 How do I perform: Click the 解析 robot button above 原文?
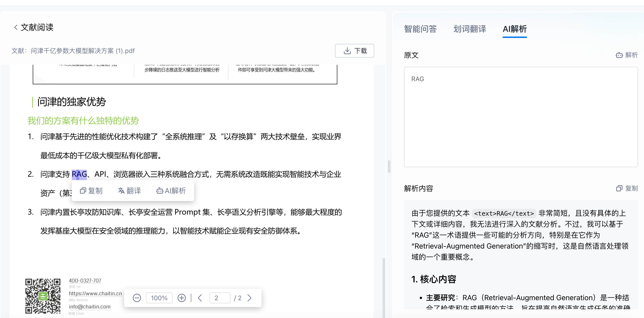point(626,55)
